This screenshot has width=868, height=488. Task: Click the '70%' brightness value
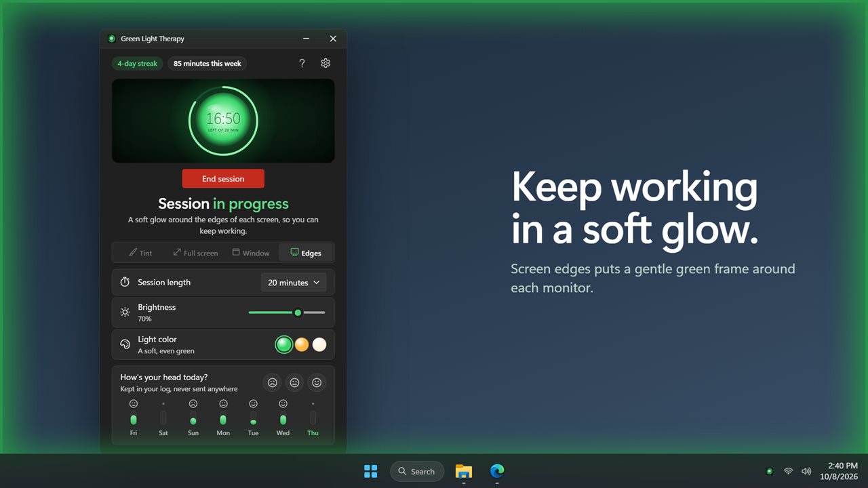(x=144, y=319)
